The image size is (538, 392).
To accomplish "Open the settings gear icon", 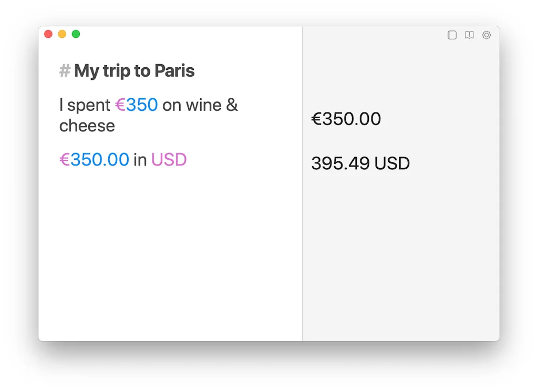I will click(487, 35).
